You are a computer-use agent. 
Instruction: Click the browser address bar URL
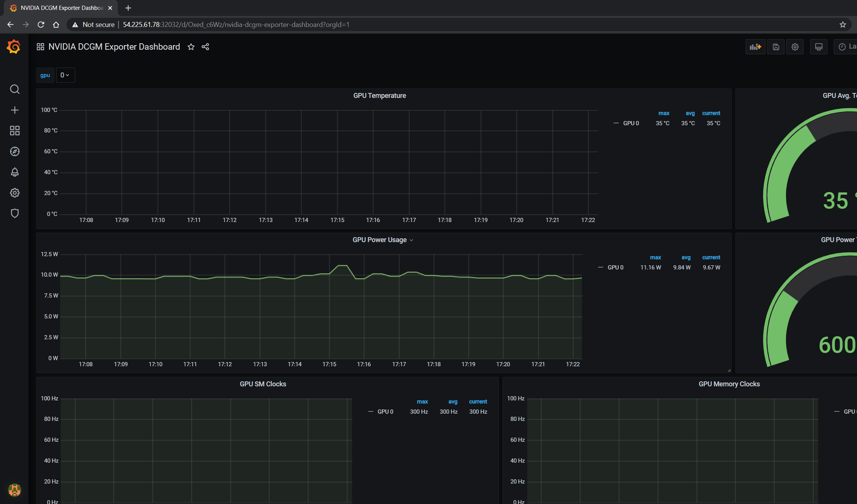click(x=236, y=25)
